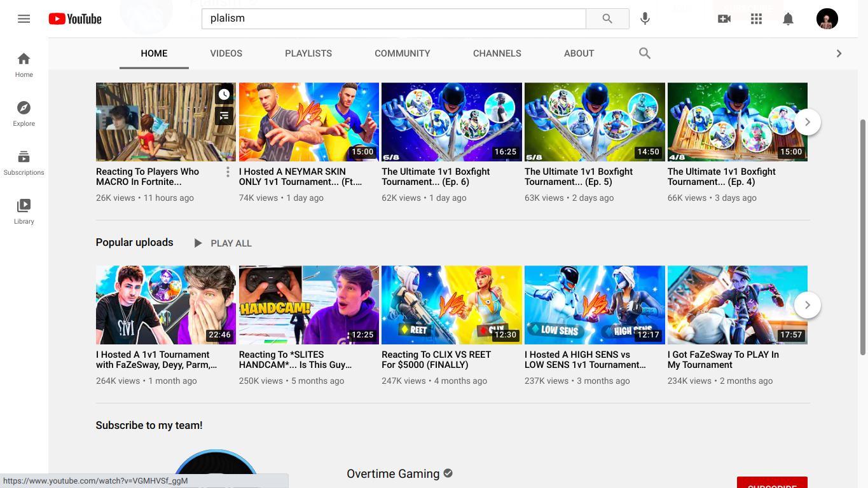Open the notifications bell
The width and height of the screenshot is (868, 488).
[x=788, y=18]
